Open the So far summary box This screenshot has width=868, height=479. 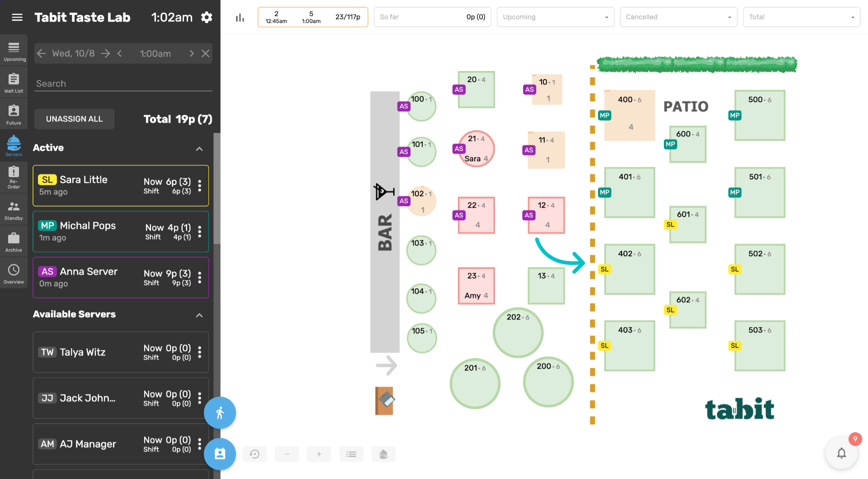coord(433,17)
